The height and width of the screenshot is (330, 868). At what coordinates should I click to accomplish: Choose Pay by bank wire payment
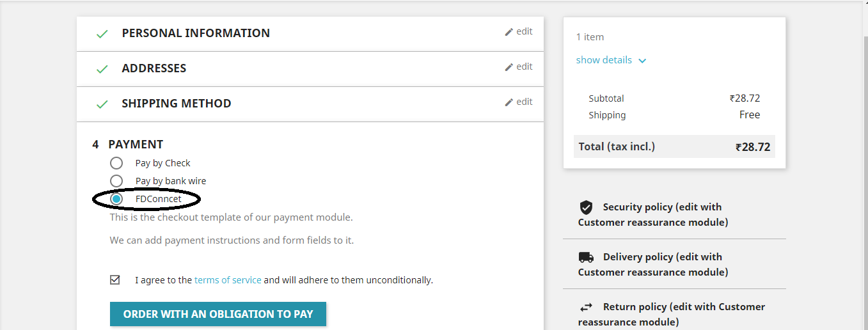pos(116,181)
